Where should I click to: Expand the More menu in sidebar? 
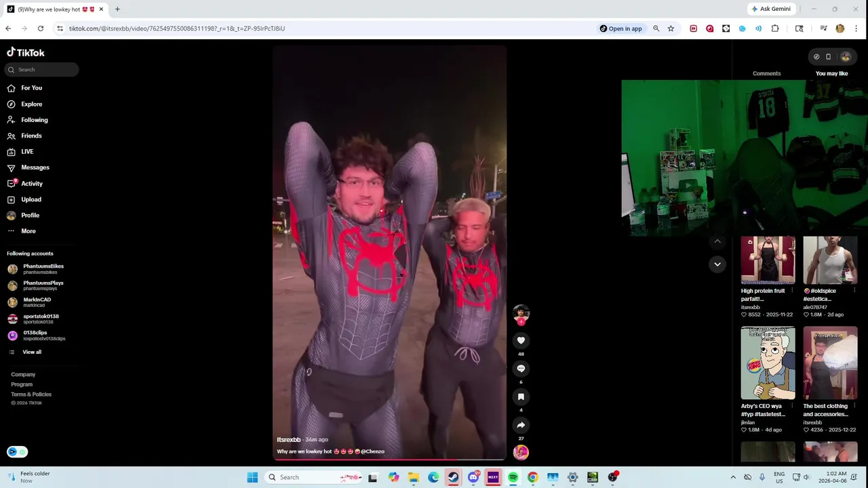[x=22, y=231]
